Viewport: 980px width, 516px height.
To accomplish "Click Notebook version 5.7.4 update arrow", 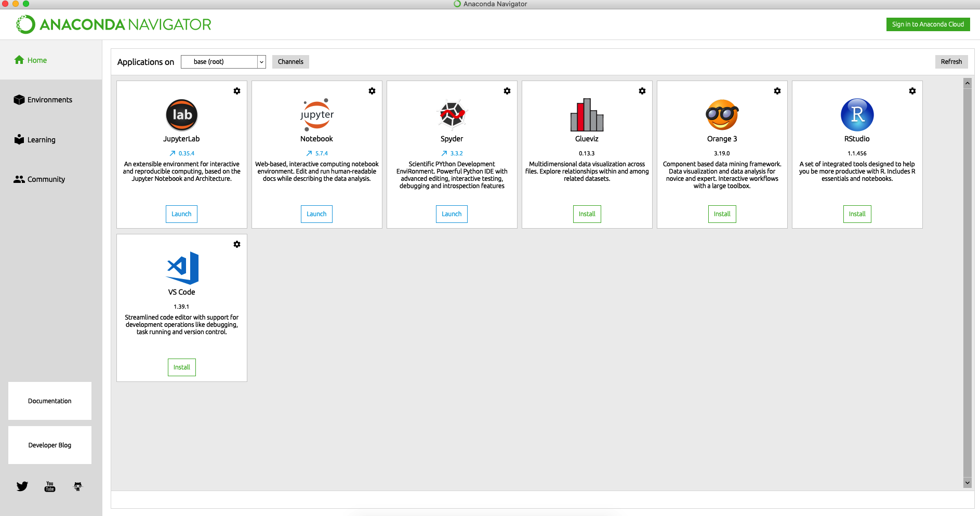I will tap(309, 153).
